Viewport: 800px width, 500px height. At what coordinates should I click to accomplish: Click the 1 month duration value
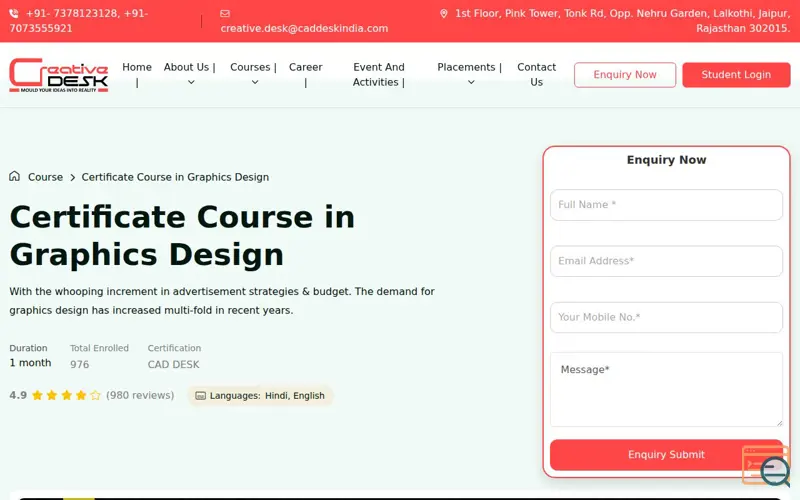(30, 363)
